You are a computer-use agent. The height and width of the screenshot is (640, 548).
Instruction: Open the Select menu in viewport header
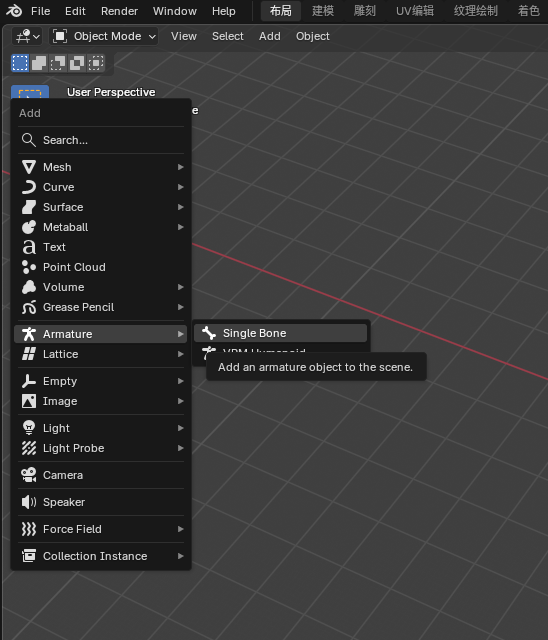228,36
